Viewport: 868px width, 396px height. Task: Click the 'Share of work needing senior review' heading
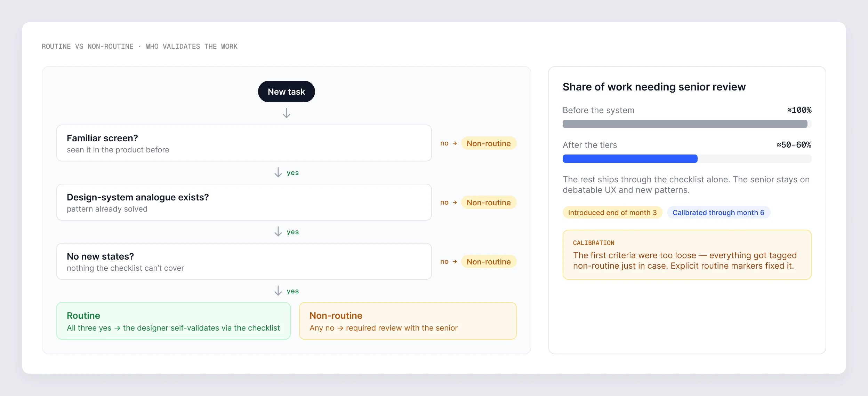[x=654, y=87]
